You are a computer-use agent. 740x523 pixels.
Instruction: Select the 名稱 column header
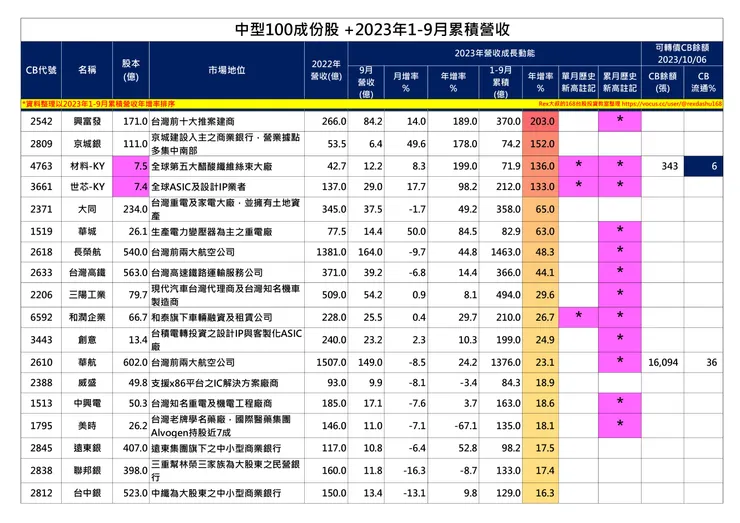[x=87, y=70]
